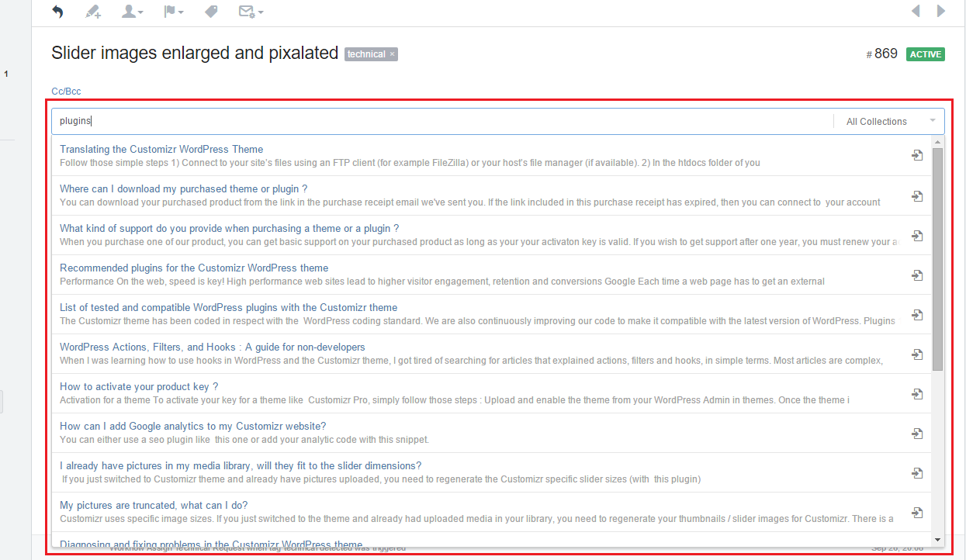Insert link for Translating the Customizr article
Image resolution: width=966 pixels, height=560 pixels.
pos(917,156)
